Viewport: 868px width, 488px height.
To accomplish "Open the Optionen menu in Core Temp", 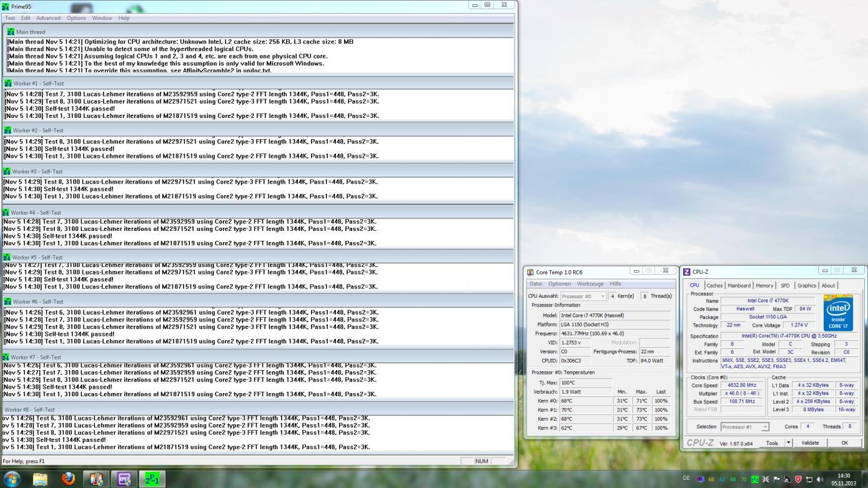I will coord(560,284).
